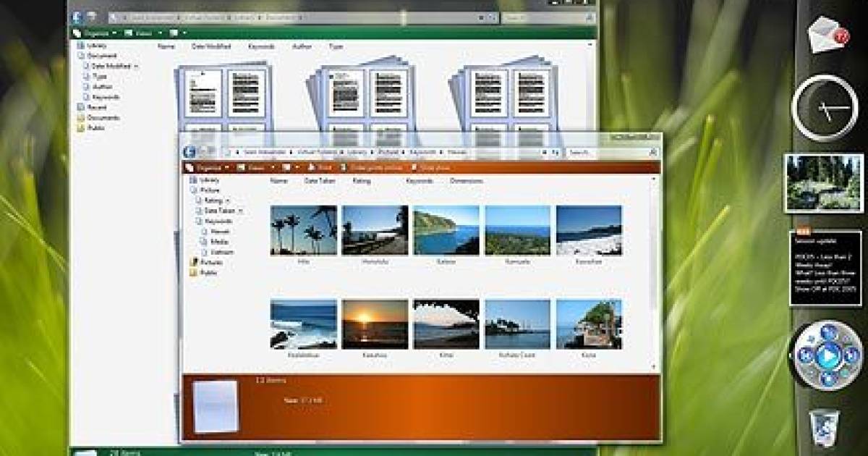
Task: Select the Recent item in the document window sidebar
Action: point(94,106)
